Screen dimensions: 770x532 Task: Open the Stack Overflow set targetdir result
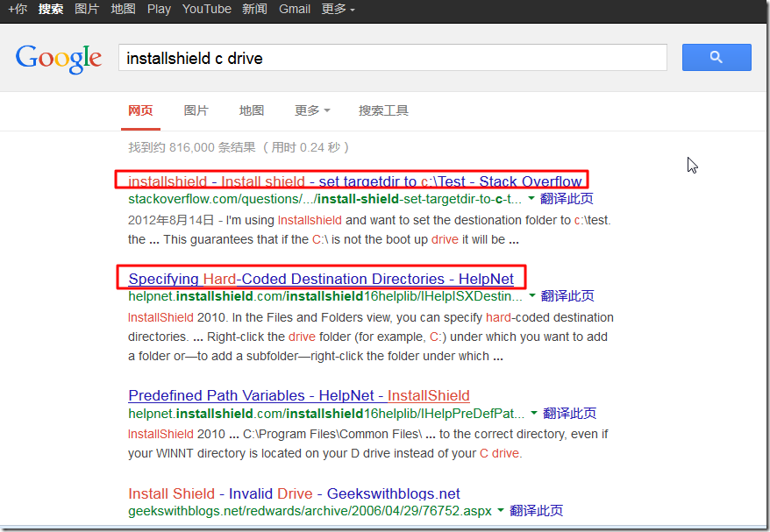click(355, 181)
